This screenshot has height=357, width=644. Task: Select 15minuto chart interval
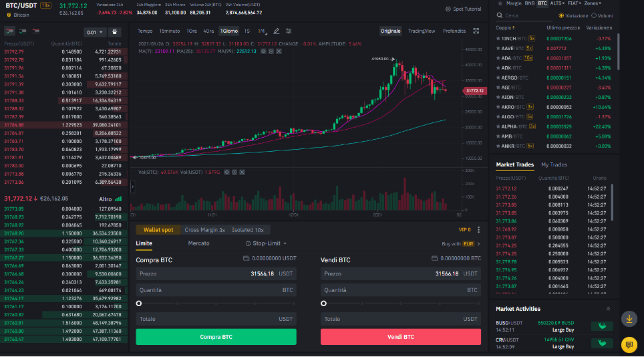point(169,31)
